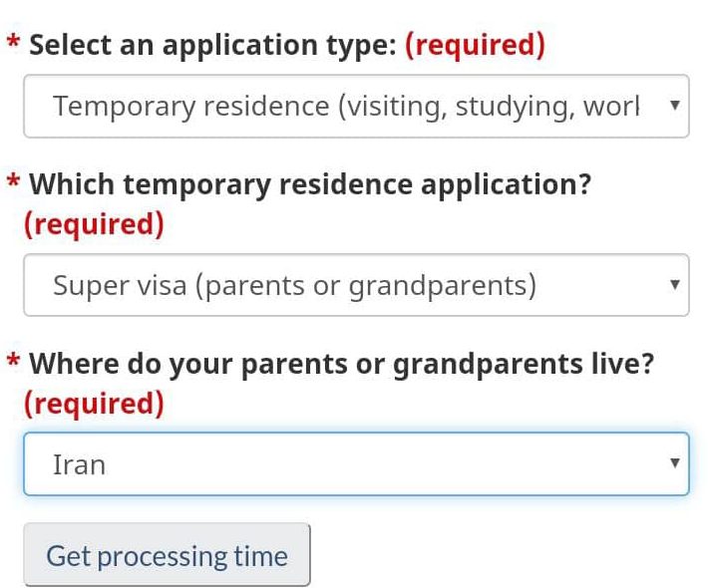Open the application type dropdown
This screenshot has height=588, width=708.
click(x=356, y=106)
